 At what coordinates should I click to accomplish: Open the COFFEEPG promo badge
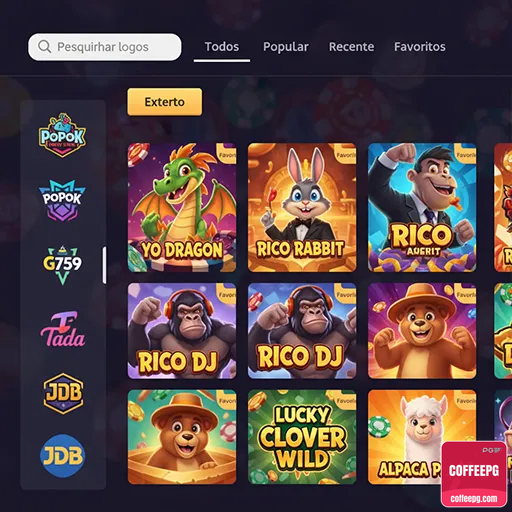(474, 474)
